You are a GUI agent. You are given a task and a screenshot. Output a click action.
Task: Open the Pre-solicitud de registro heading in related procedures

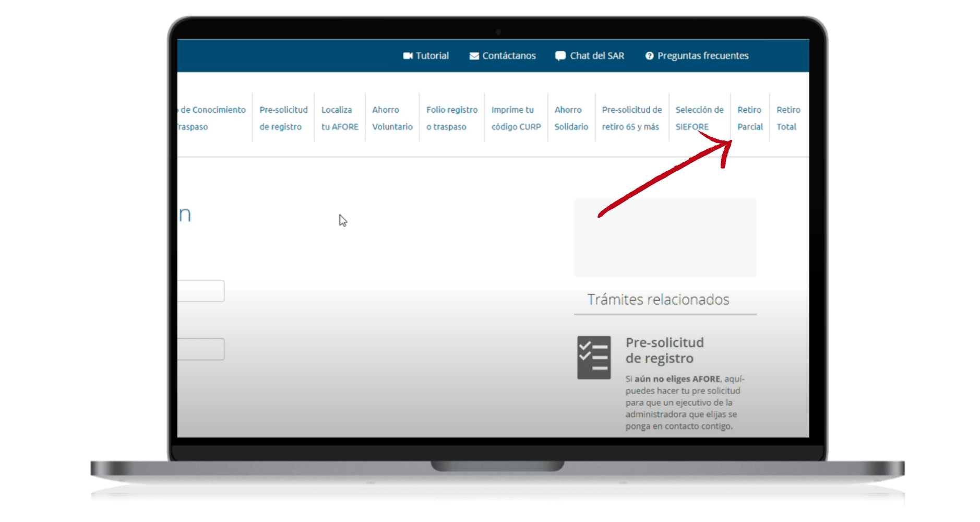pyautogui.click(x=664, y=350)
